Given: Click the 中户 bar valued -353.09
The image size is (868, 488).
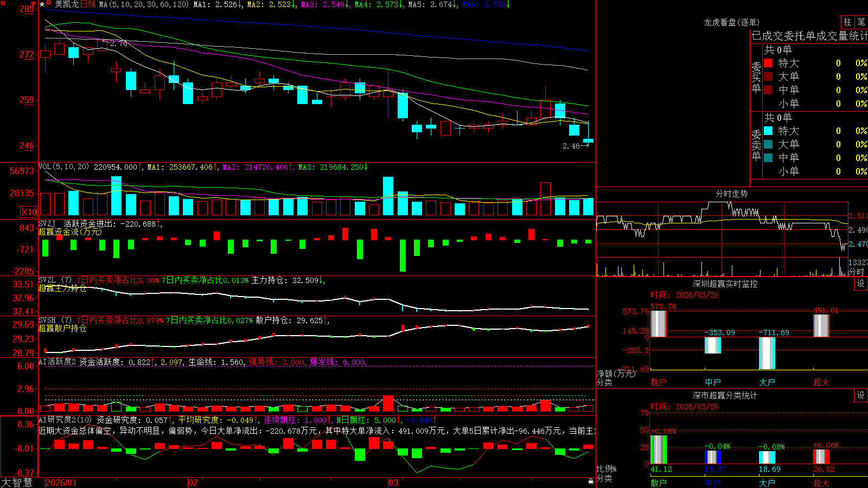Looking at the screenshot, I should 713,345.
